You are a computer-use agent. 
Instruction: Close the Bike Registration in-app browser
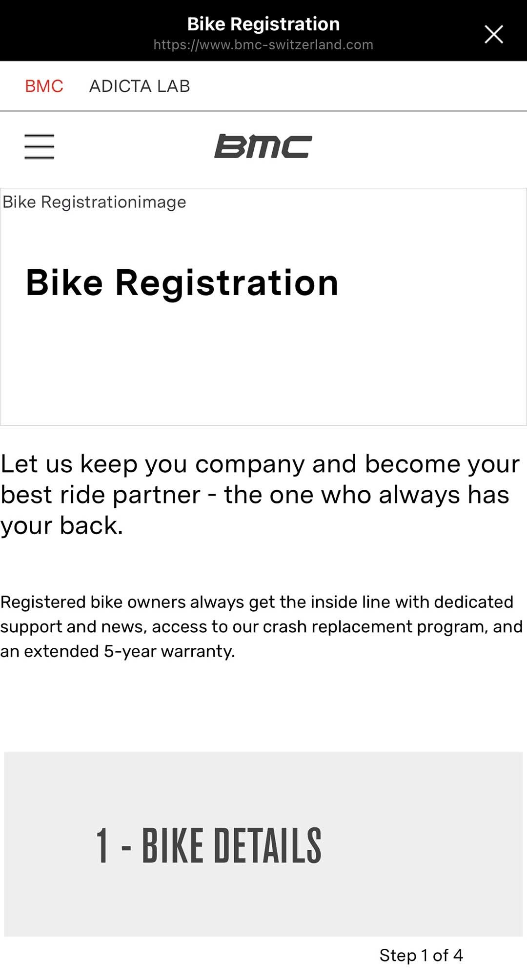tap(493, 34)
